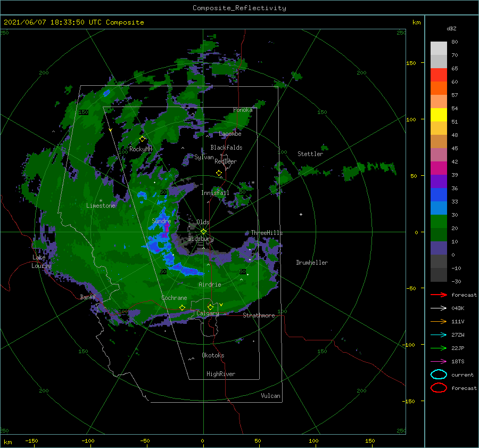479x448 pixels.
Task: Click the Stettler label
Action: coord(310,154)
